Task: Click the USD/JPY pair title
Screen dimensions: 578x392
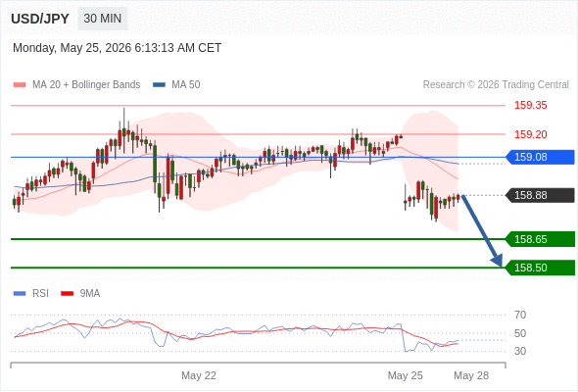Action: tap(40, 19)
